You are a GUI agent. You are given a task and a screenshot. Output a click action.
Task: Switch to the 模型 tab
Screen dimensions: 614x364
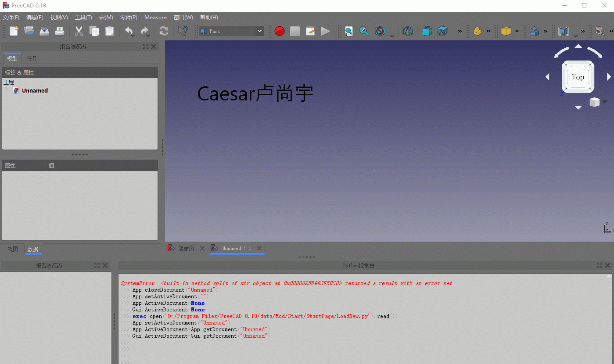[x=12, y=58]
